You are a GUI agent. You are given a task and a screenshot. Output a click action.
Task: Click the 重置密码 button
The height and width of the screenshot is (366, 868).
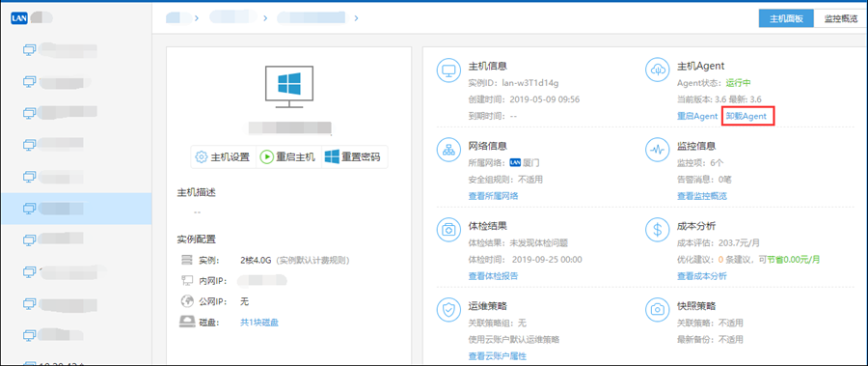(354, 157)
